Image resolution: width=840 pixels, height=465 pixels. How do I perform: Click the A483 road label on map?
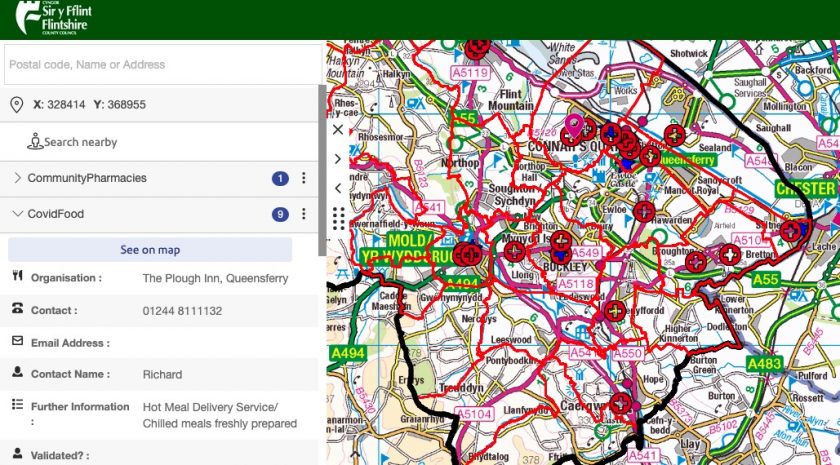click(x=764, y=364)
